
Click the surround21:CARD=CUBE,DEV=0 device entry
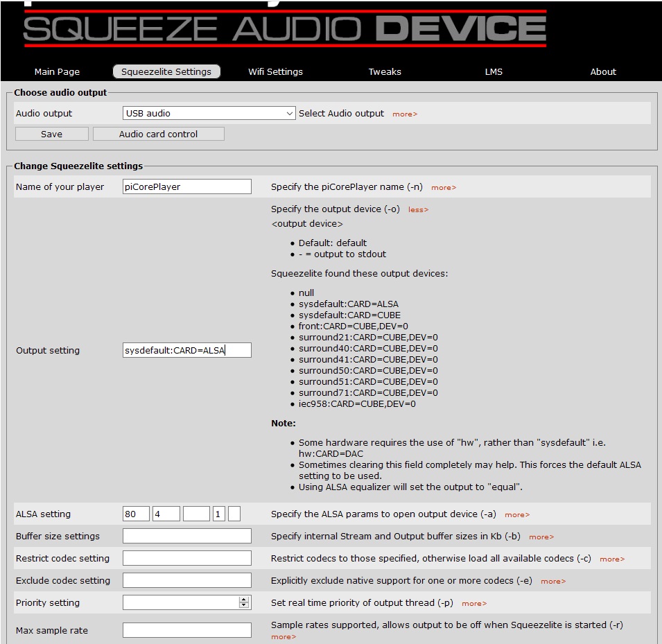368,338
